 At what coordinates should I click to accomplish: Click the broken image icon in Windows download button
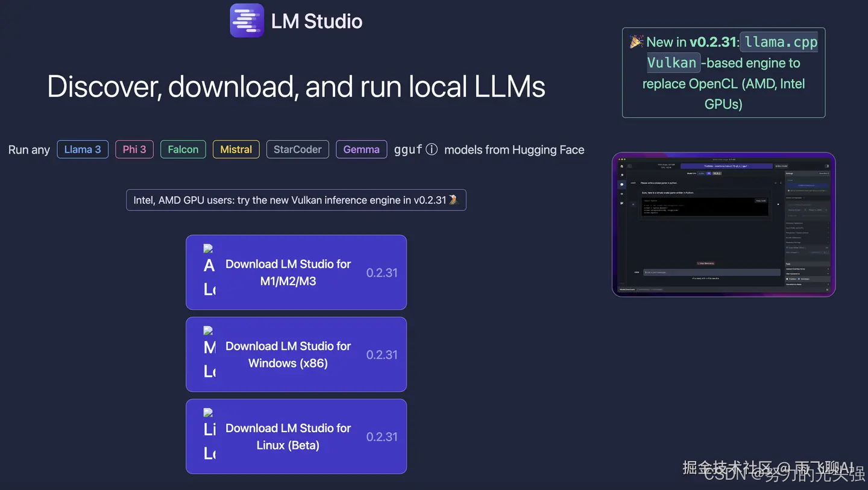coord(209,352)
